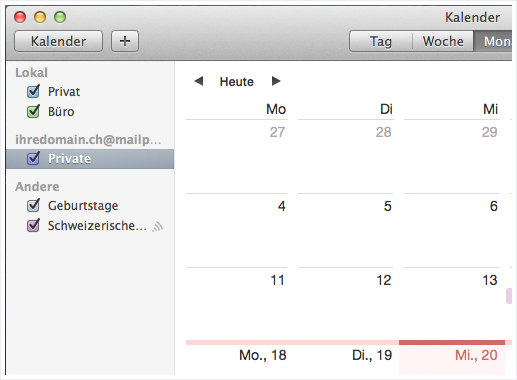Disable the Schweizerische calendar checkbox

(33, 226)
